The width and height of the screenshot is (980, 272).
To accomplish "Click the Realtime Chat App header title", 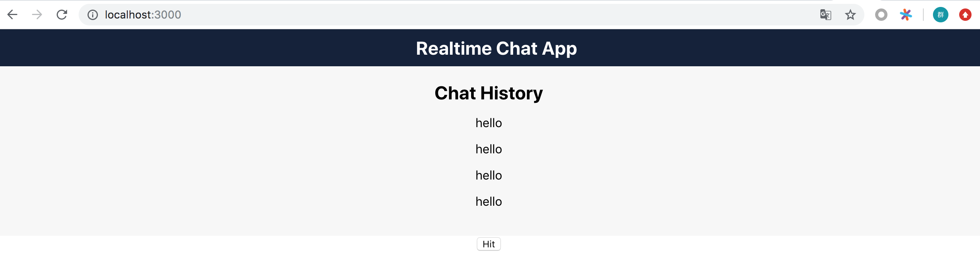I will coord(496,49).
